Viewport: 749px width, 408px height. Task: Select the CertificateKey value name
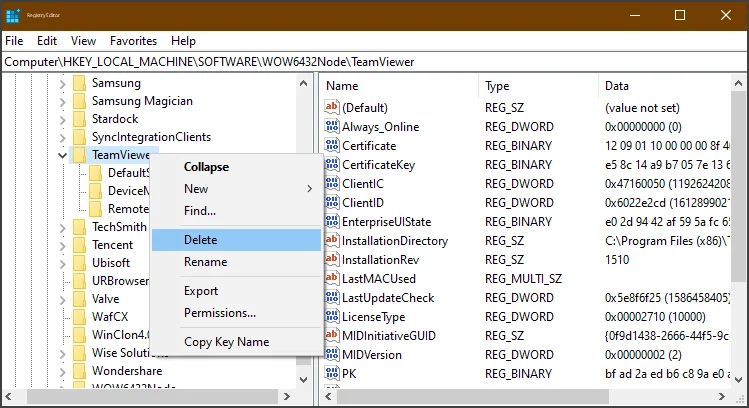[x=378, y=165]
